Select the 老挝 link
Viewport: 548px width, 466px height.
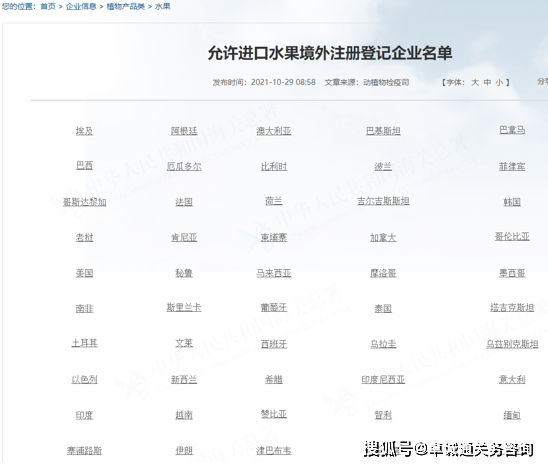coord(84,238)
